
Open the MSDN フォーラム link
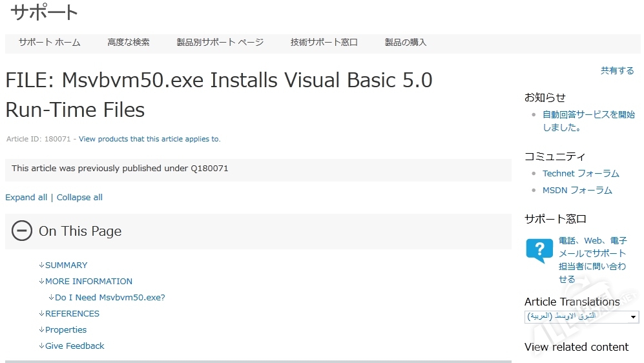click(577, 191)
